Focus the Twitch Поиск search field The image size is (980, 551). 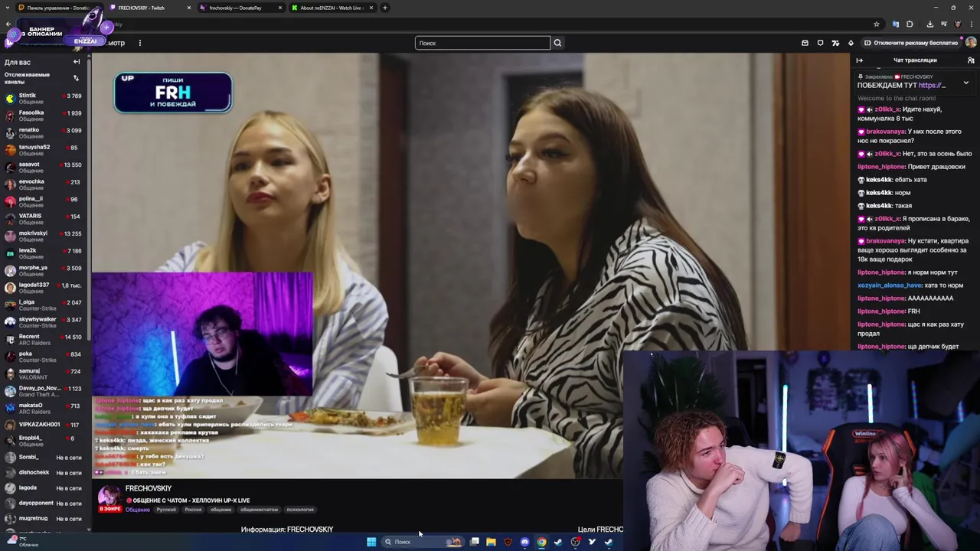tap(482, 43)
